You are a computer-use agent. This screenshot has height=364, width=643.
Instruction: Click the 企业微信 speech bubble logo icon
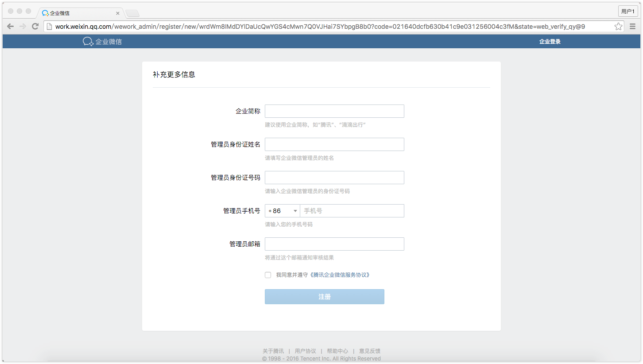pos(88,41)
